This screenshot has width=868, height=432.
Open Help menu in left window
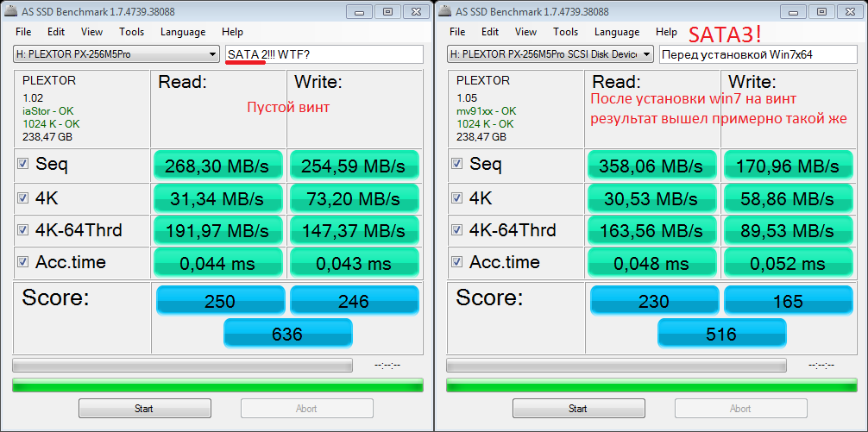(232, 32)
